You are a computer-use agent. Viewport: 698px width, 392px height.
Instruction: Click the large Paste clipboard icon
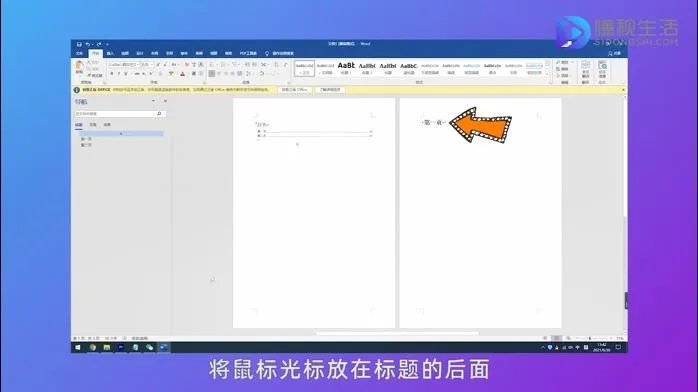(80, 65)
